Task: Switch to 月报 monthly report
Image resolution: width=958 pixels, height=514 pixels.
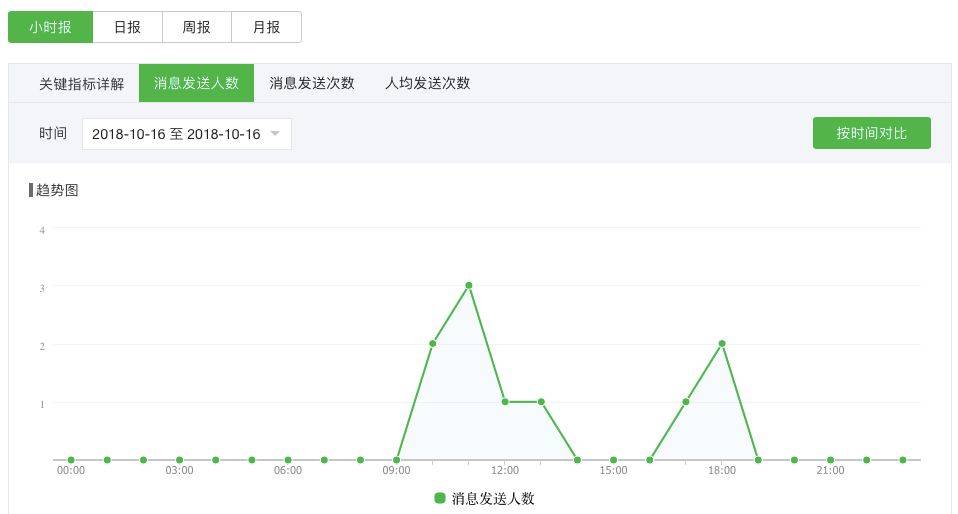Action: (x=266, y=28)
